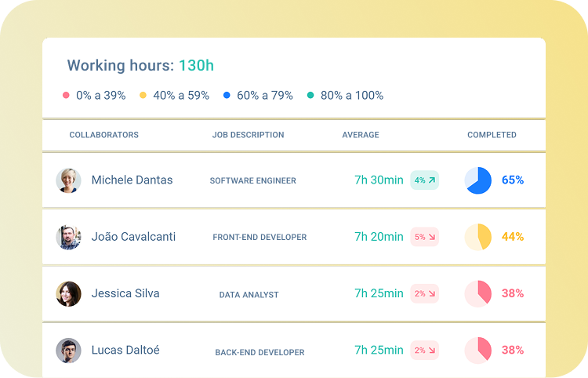The height and width of the screenshot is (378, 588).
Task: Select the blue 60% a 79% legend item
Action: pyautogui.click(x=259, y=96)
